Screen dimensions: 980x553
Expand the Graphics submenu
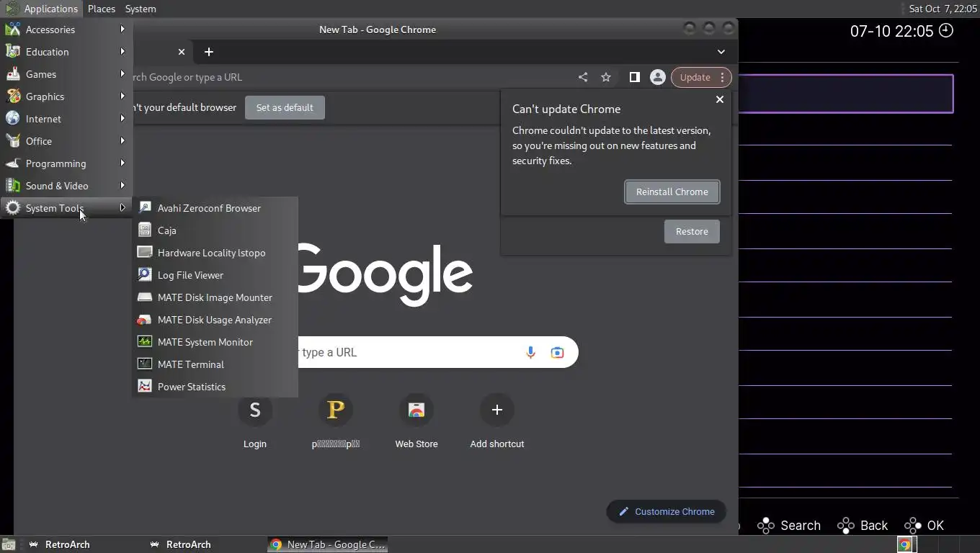tap(66, 96)
